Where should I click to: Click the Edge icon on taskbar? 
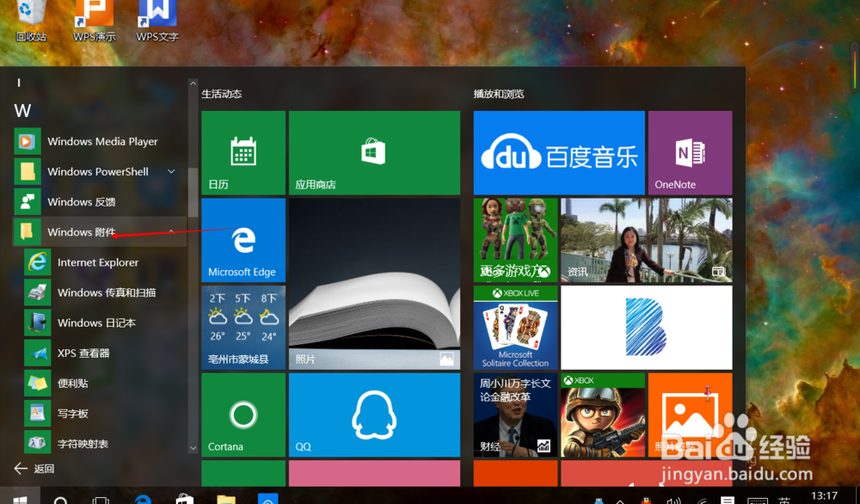coord(143,499)
